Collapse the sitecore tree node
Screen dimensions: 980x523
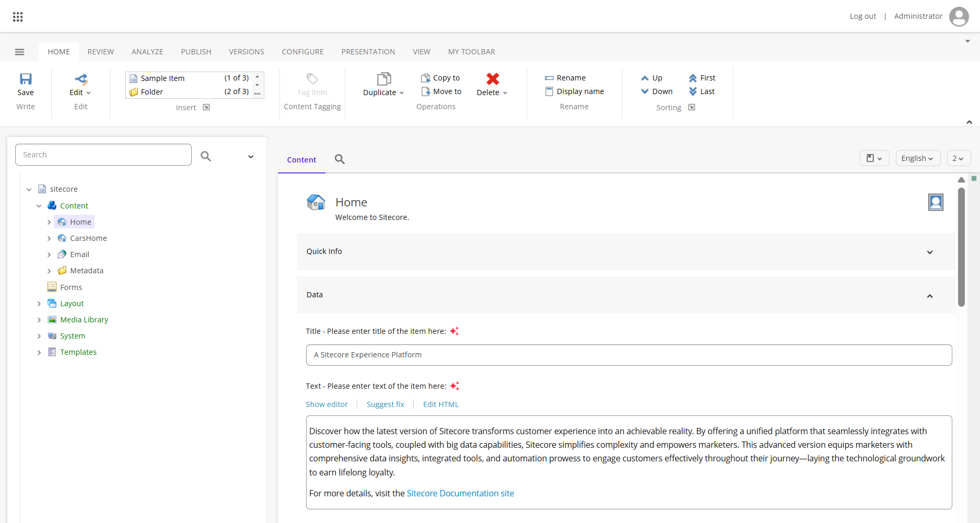29,190
